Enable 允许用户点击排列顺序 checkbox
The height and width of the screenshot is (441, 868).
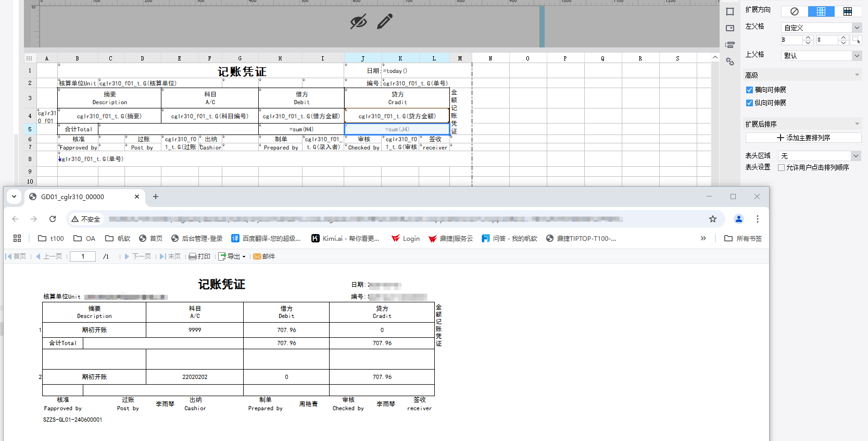[x=781, y=167]
